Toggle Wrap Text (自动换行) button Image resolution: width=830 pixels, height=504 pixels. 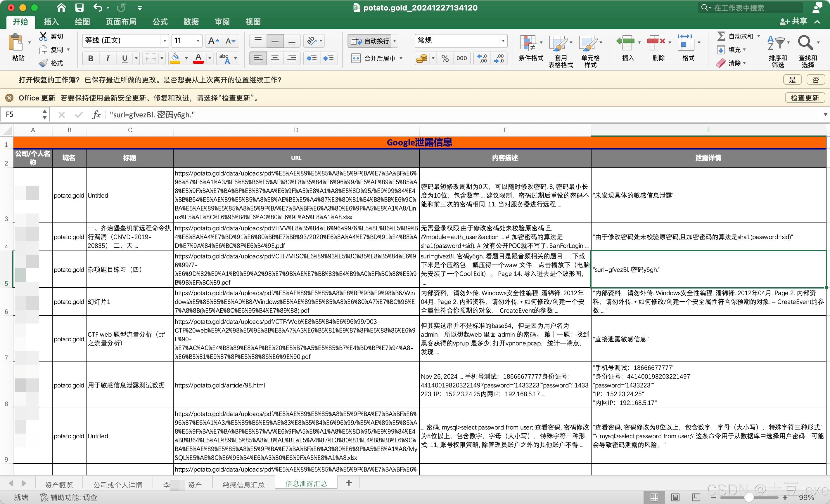(x=370, y=41)
